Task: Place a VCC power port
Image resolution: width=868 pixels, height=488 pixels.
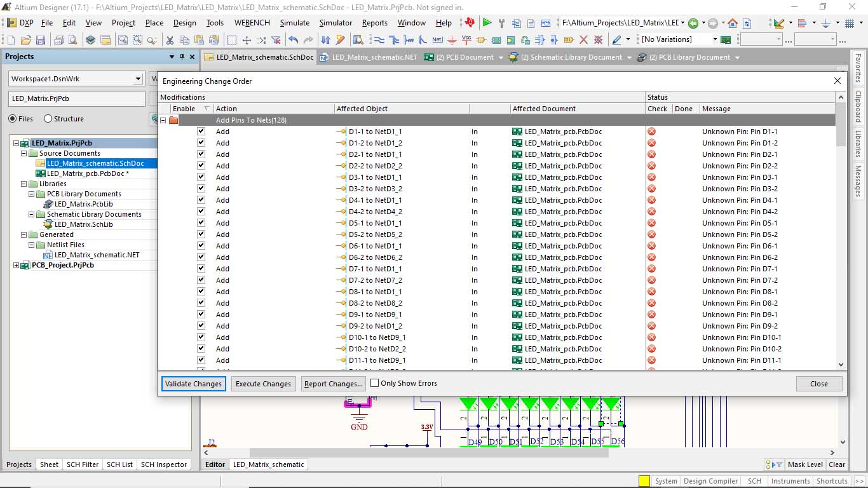Action: (466, 39)
